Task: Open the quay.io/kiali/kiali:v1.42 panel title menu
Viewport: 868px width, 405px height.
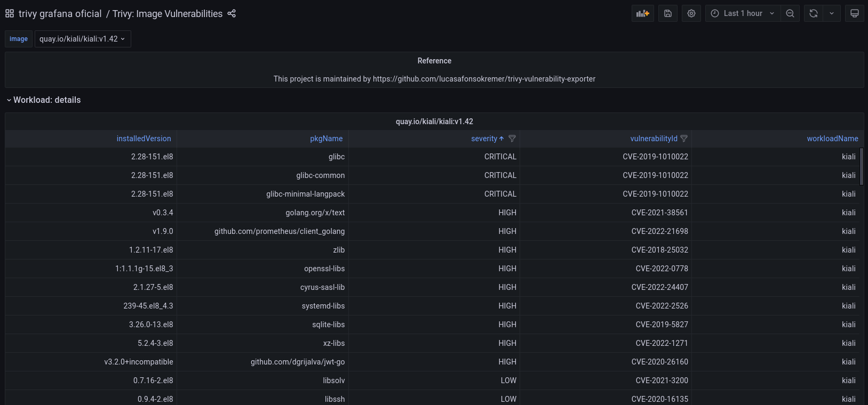Action: point(434,122)
